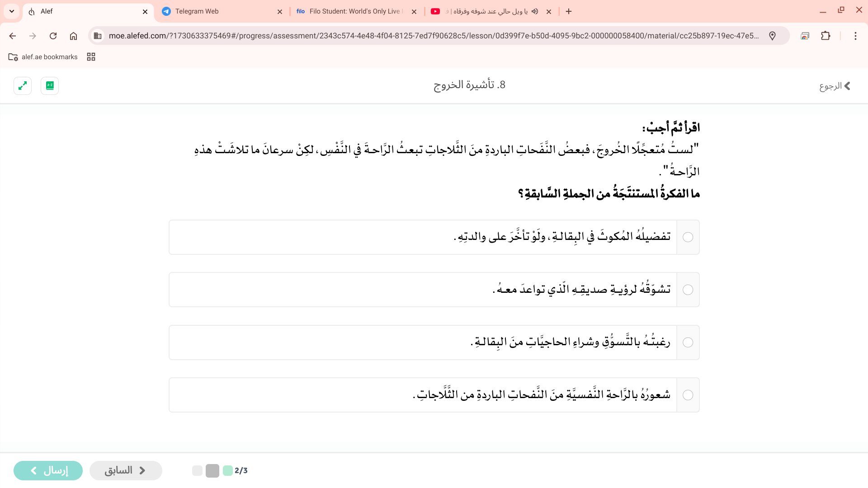Screen dimensions: 868x488
Task: Click the browser home icon
Action: (x=73, y=36)
